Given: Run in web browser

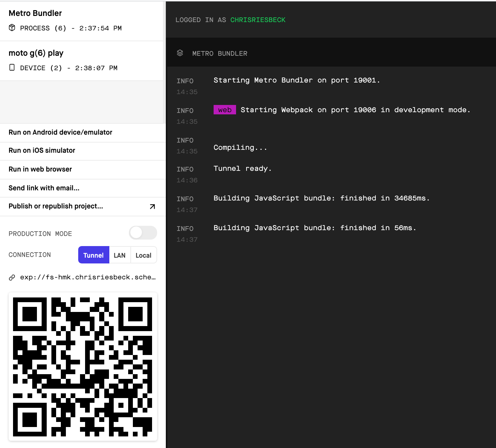Looking at the screenshot, I should [83, 169].
